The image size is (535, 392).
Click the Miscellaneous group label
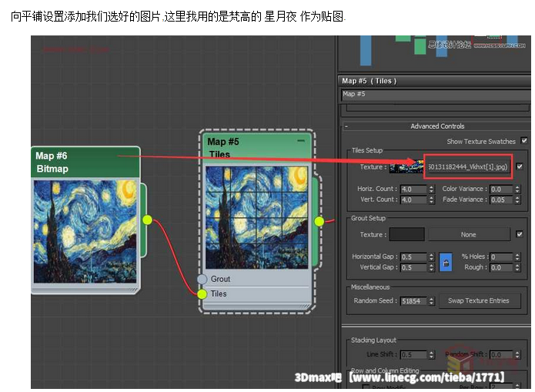(x=370, y=286)
